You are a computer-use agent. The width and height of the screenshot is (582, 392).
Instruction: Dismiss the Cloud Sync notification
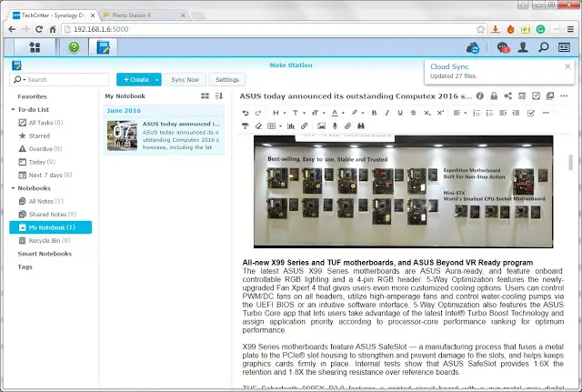567,66
